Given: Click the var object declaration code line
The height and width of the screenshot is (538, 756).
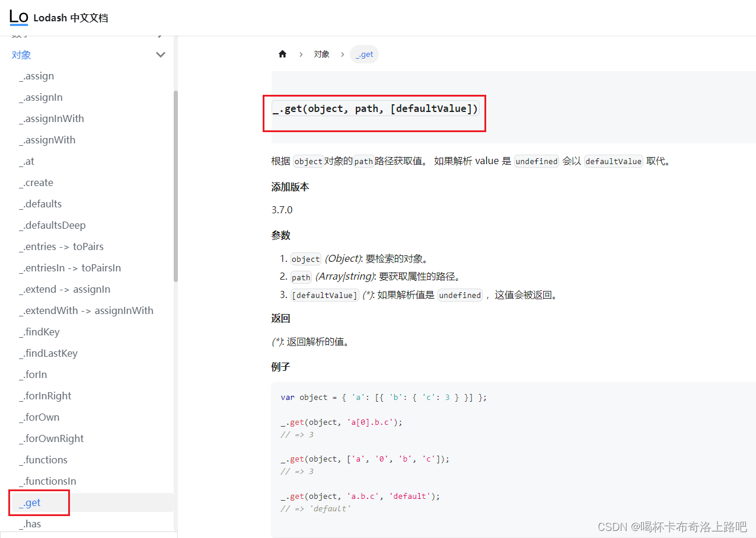Looking at the screenshot, I should tap(384, 398).
